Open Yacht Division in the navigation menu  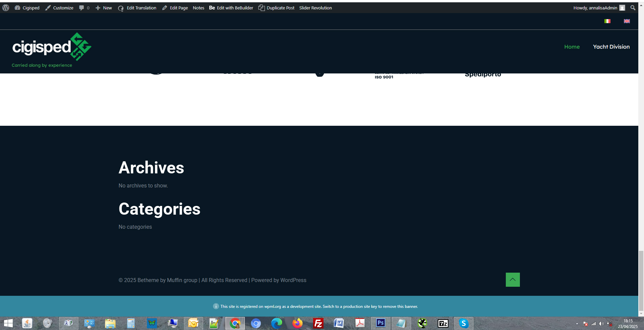(611, 47)
